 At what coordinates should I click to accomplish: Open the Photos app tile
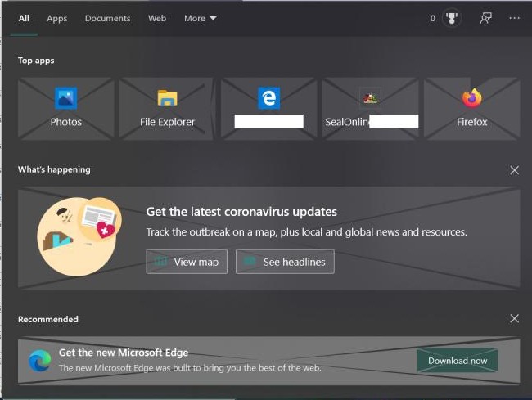coord(65,109)
